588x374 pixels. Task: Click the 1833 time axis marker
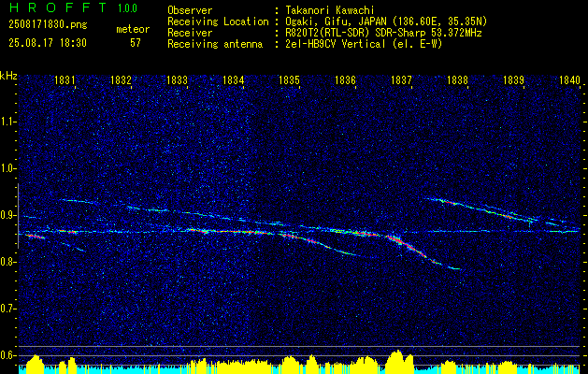point(177,79)
